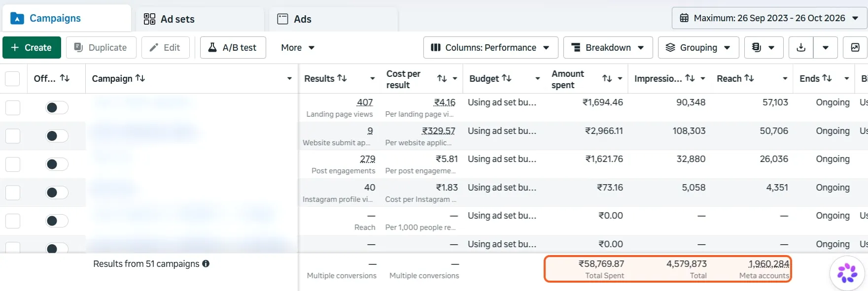Sort by Impressions column arrows
The height and width of the screenshot is (291, 868).
690,78
